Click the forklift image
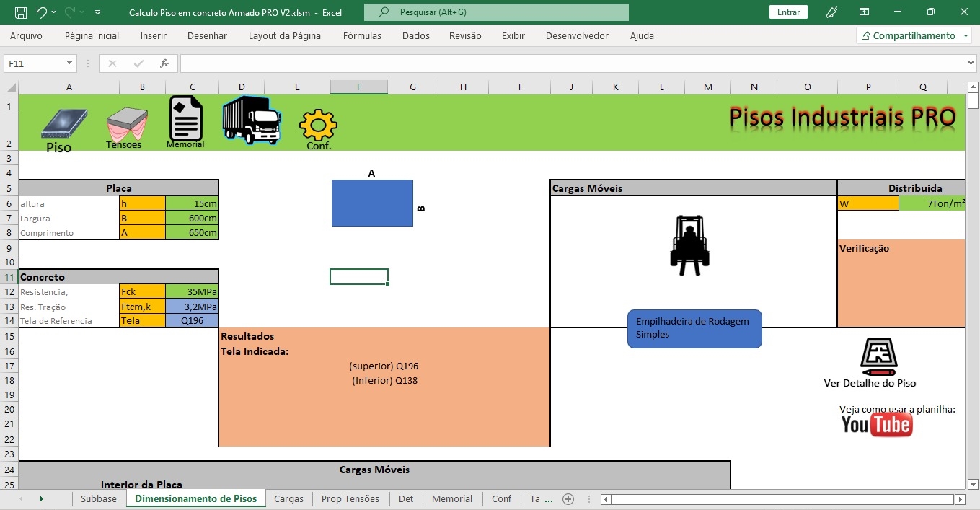This screenshot has width=980, height=510. point(689,246)
